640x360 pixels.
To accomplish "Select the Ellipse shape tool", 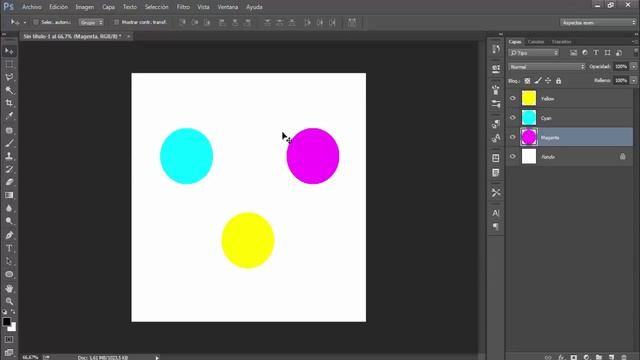I will coord(9,275).
